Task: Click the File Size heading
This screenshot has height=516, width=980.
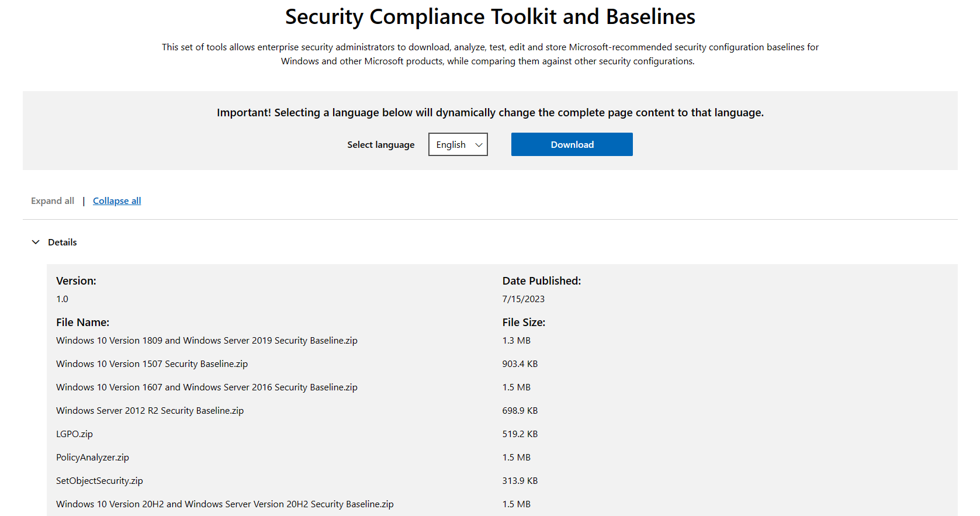Action: [x=524, y=323]
